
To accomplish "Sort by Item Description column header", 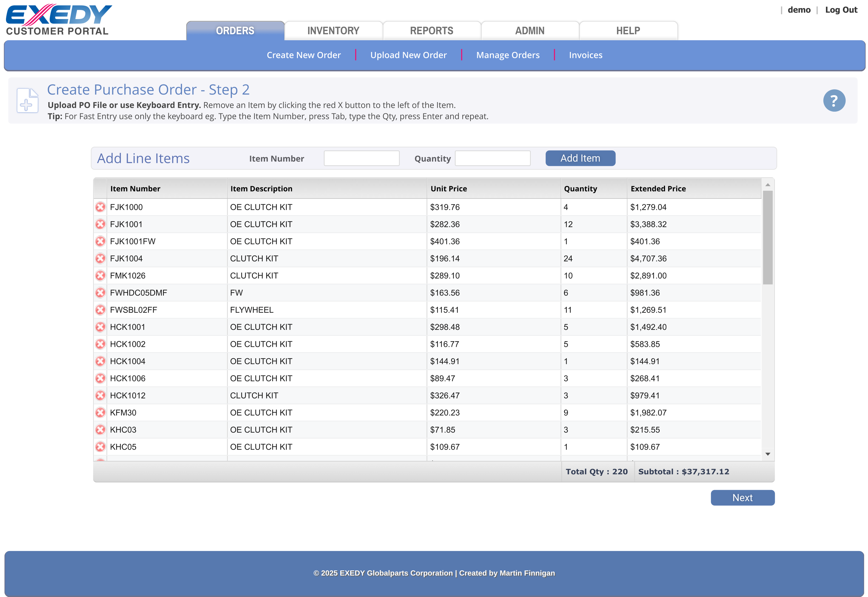I will tap(327, 189).
